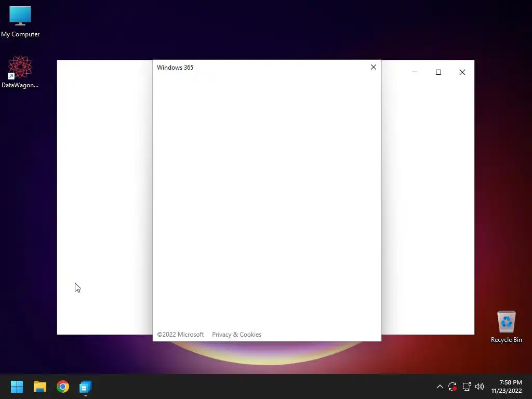Open Google Chrome from the taskbar

click(x=63, y=387)
